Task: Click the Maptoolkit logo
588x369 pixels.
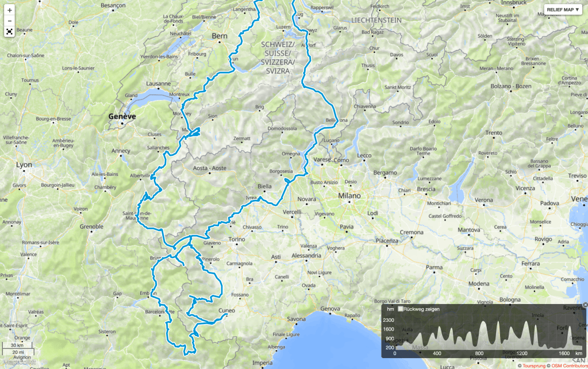Action: coord(20,362)
